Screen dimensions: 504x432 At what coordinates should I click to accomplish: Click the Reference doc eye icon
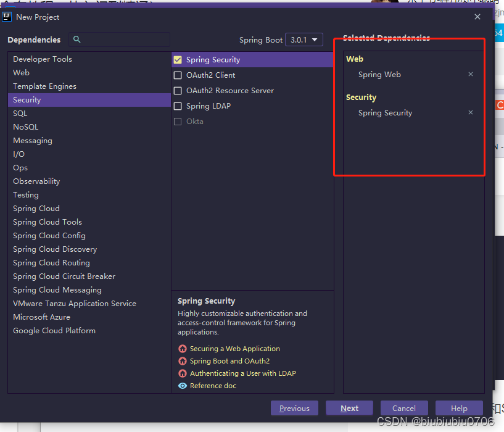pyautogui.click(x=183, y=386)
